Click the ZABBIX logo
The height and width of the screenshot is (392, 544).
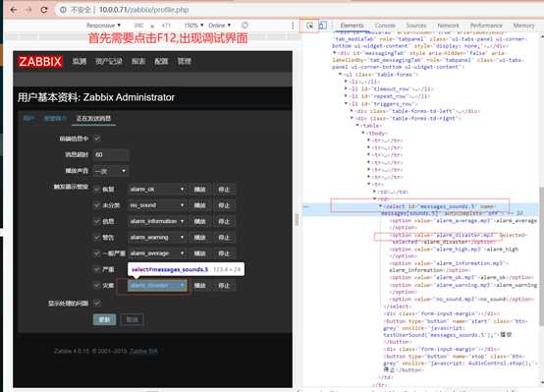click(40, 62)
